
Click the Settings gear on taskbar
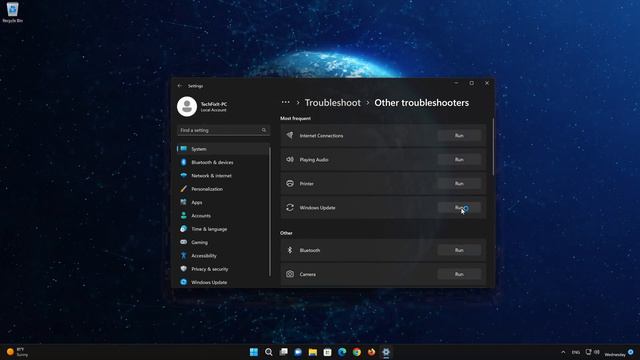pyautogui.click(x=386, y=352)
